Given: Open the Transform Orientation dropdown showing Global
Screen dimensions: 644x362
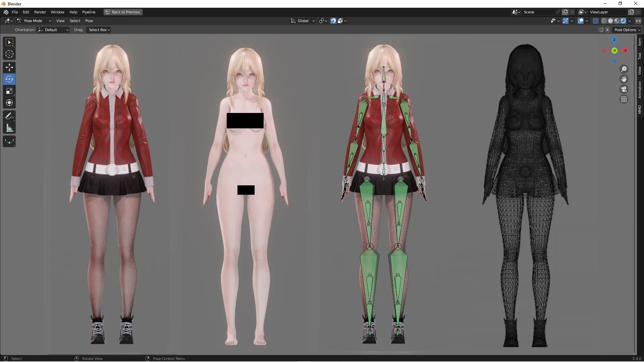Looking at the screenshot, I should 303,20.
